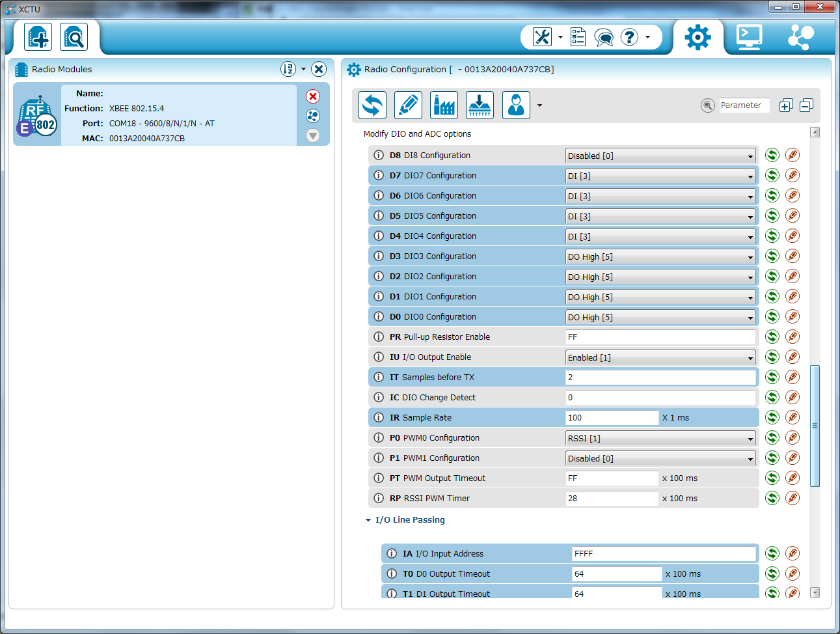Click the Update firmware download icon
Image resolution: width=840 pixels, height=634 pixels.
[480, 105]
